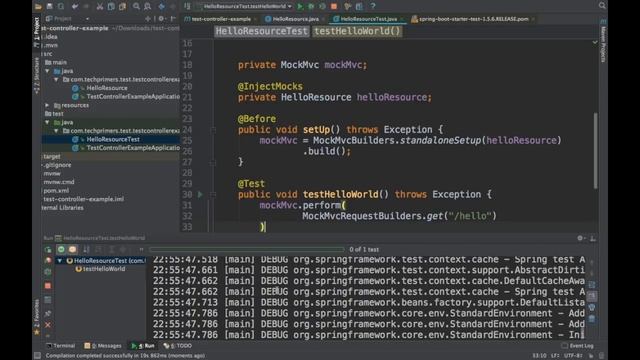Open the help question mark icon
The width and height of the screenshot is (640, 360).
[x=373, y=6]
